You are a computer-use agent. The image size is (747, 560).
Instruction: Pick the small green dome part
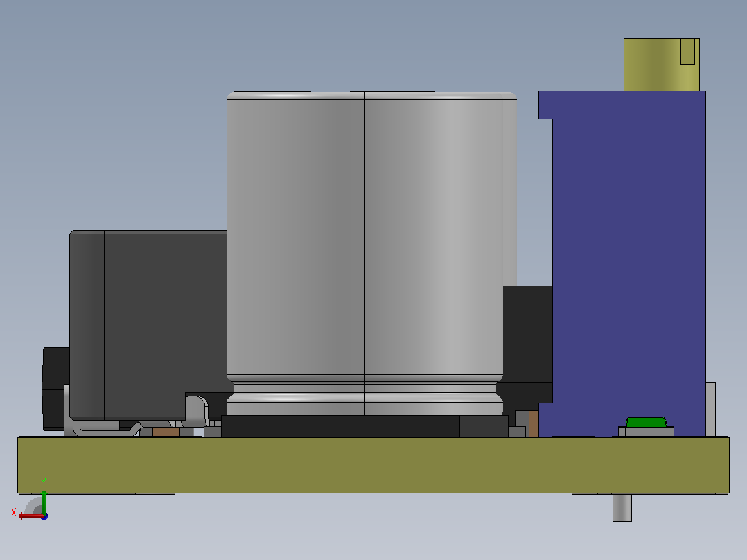pyautogui.click(x=646, y=422)
